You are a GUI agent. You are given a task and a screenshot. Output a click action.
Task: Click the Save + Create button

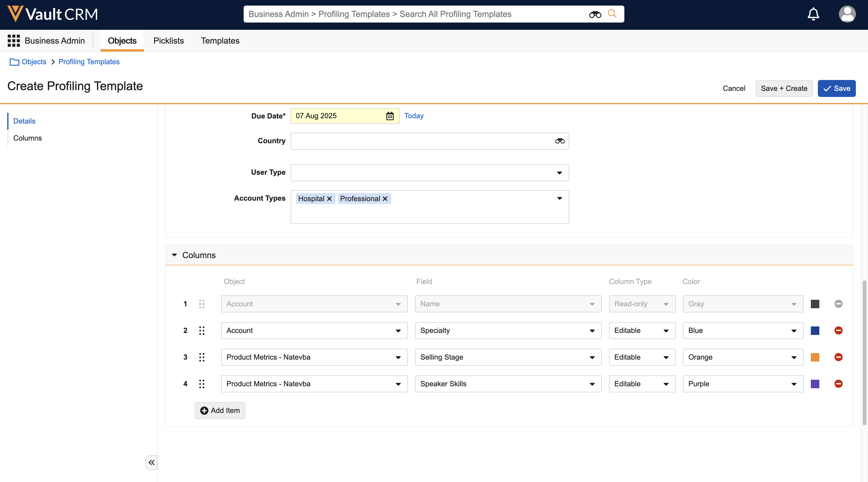(784, 88)
